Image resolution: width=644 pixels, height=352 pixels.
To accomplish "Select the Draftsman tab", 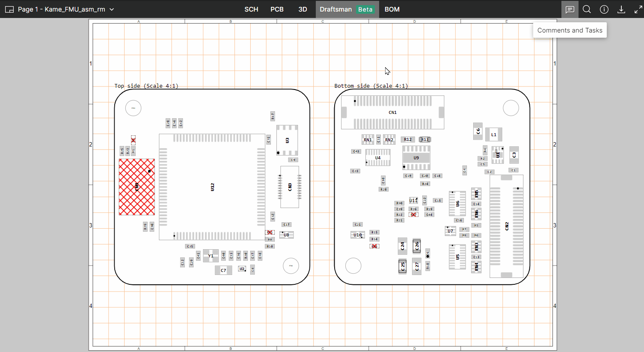I will click(x=335, y=9).
